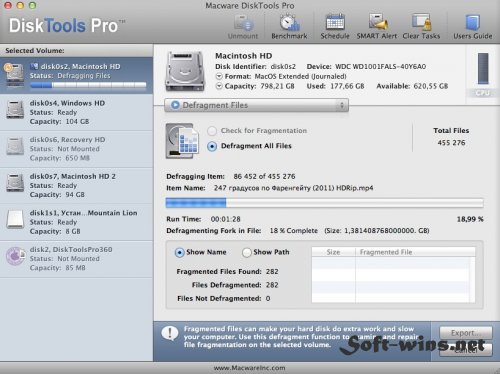
Task: Click the Unmount toolbar icon
Action: tap(243, 23)
